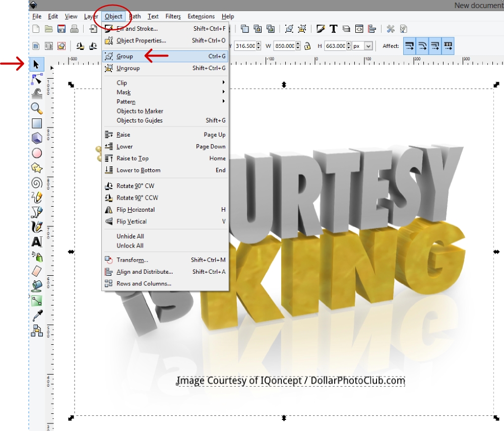Select the Pencil freehand tool

[x=37, y=197]
